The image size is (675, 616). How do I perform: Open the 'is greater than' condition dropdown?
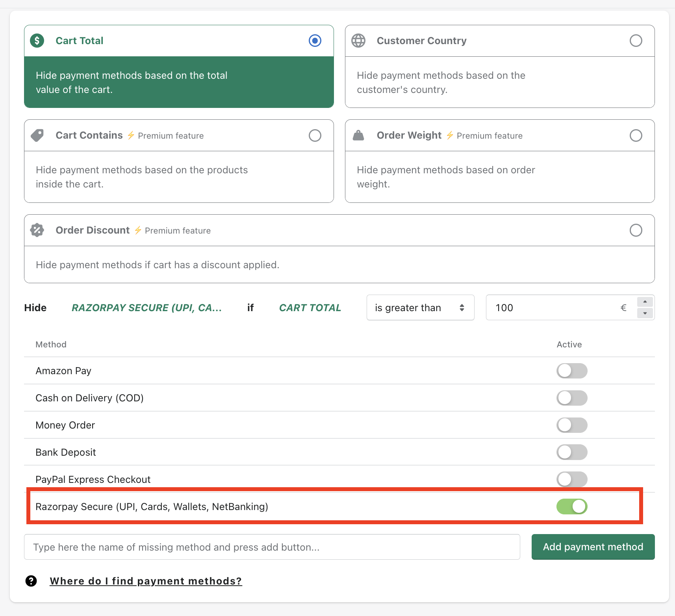click(x=420, y=308)
